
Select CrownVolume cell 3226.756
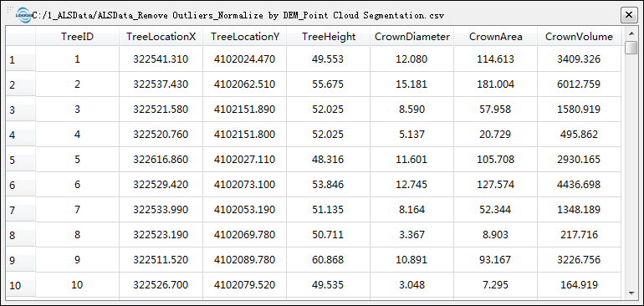pyautogui.click(x=579, y=259)
